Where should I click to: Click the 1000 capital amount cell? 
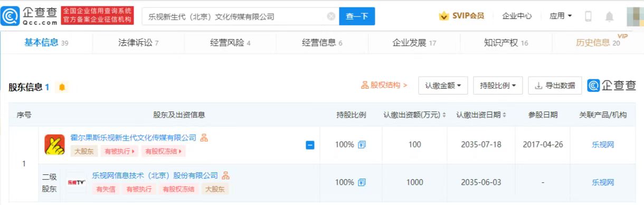point(415,182)
